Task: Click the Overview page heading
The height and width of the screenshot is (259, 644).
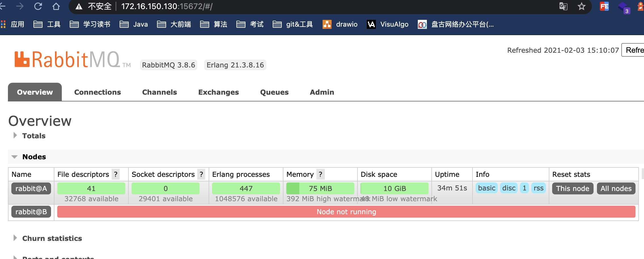Action: coord(40,121)
